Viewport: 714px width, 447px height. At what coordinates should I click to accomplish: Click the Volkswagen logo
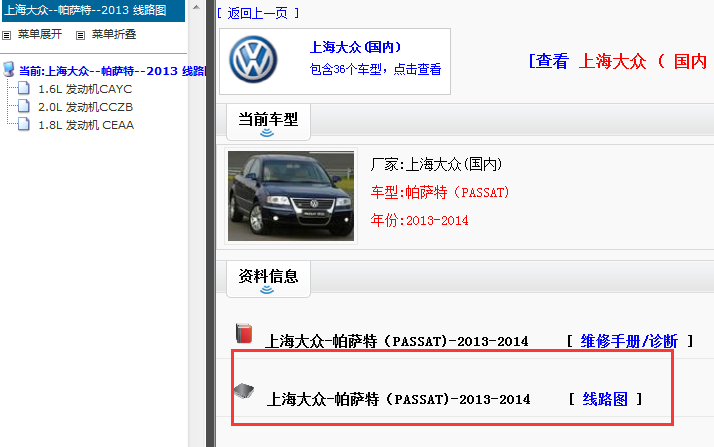[x=253, y=60]
